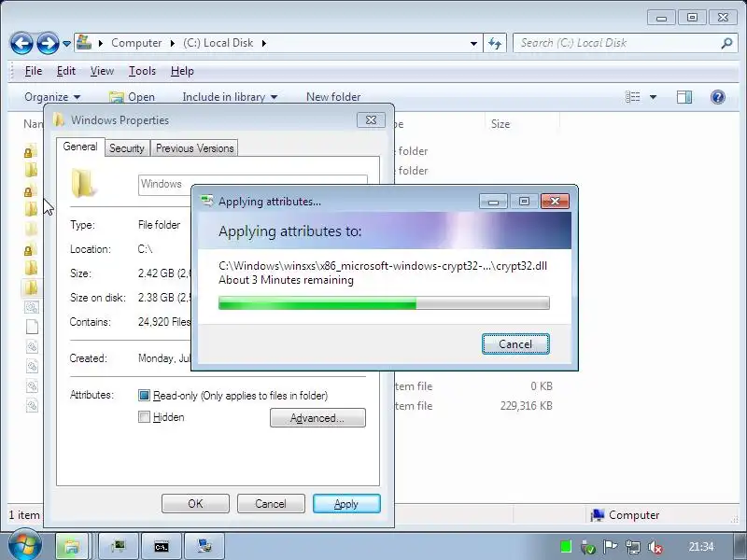Open Advanced attributes

click(x=317, y=417)
